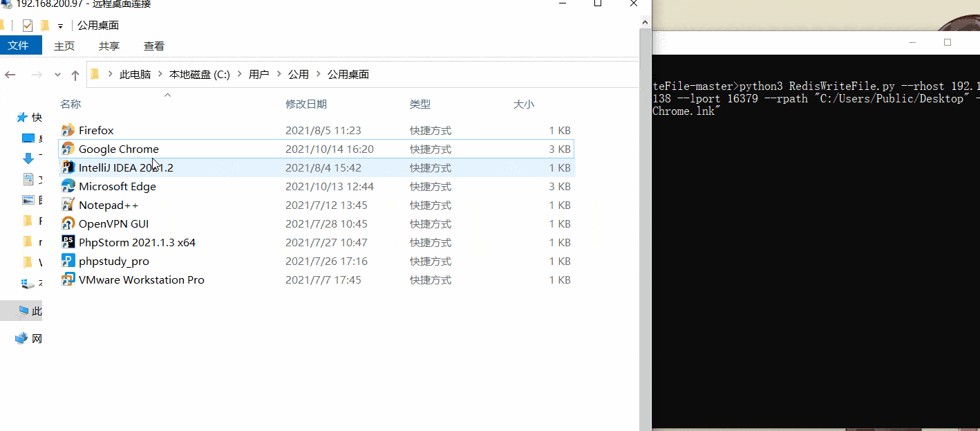The width and height of the screenshot is (980, 431).
Task: Switch to the 共享 ribbon tab
Action: click(x=109, y=46)
